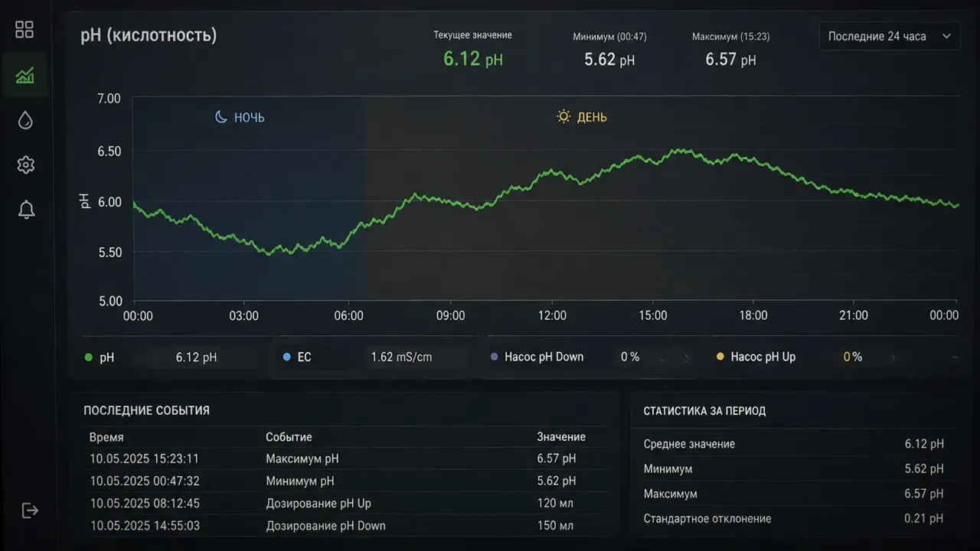Viewport: 980px width, 551px height.
Task: Select the event row 10.05.2025 00:47:32
Action: 345,481
